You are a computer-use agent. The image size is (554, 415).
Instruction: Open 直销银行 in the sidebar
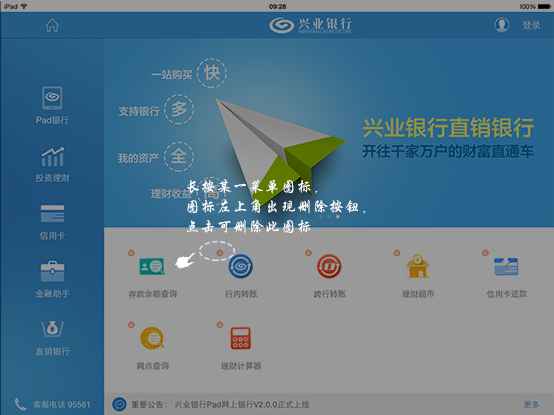tap(52, 338)
